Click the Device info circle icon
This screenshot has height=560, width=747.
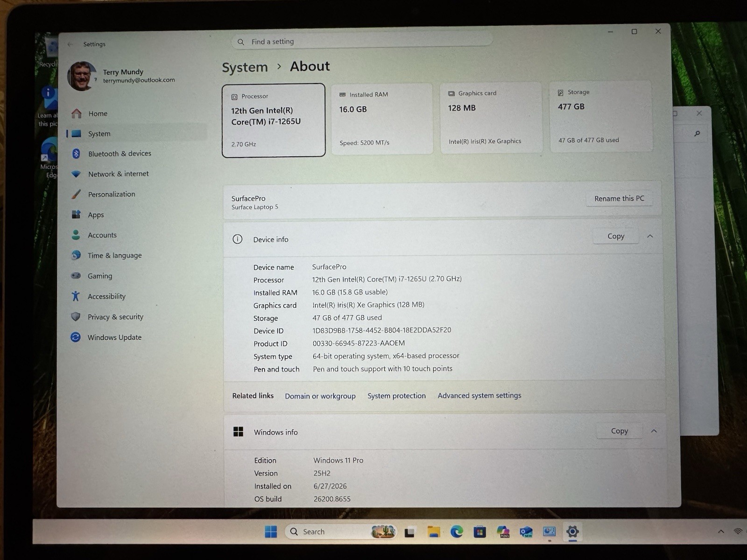(x=238, y=239)
